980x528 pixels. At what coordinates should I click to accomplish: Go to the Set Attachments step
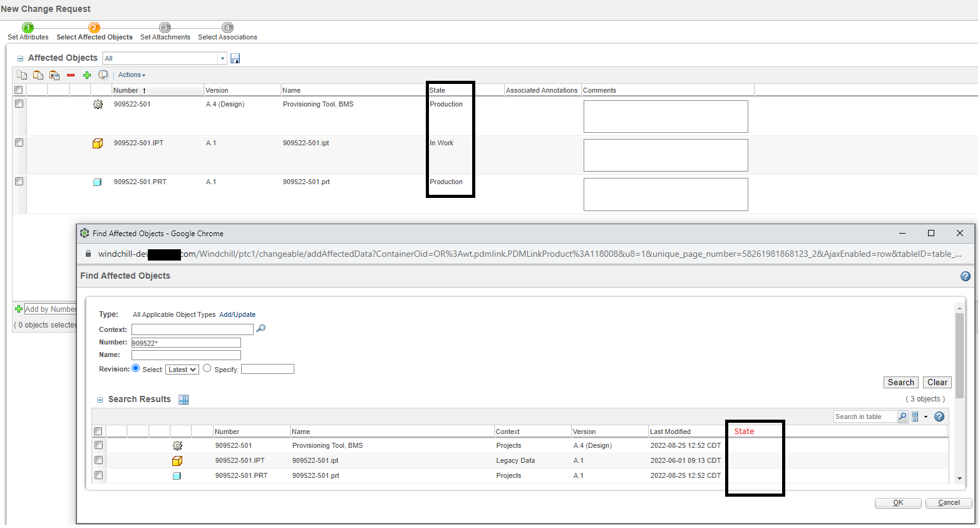coord(165,36)
